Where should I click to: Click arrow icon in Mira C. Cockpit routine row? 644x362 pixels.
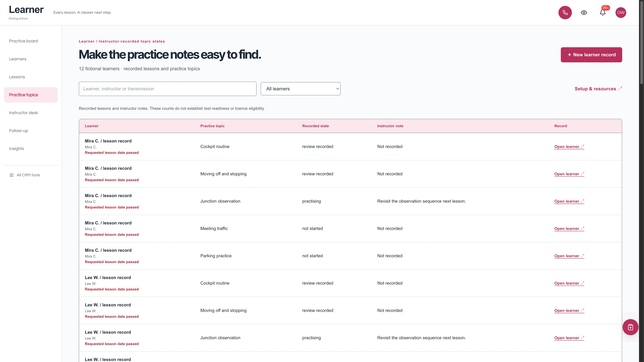tap(582, 146)
